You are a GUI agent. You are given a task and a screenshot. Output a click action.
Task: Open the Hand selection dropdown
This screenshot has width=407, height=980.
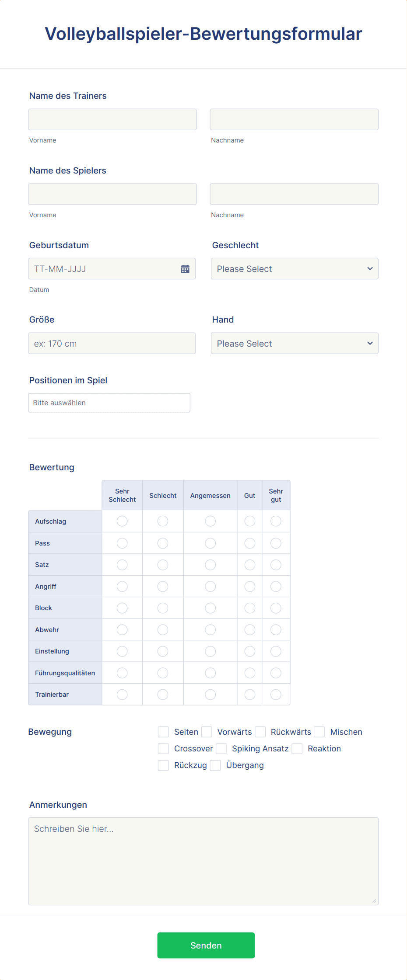[294, 343]
